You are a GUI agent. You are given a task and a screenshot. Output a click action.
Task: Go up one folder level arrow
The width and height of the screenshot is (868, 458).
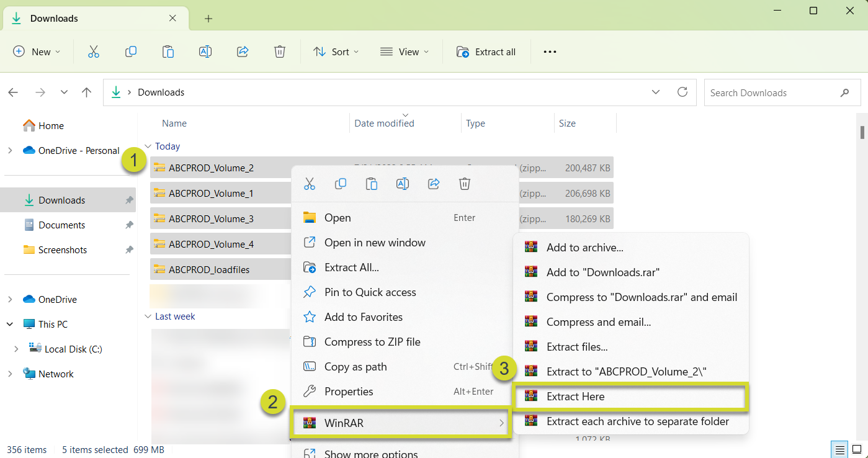[x=87, y=92]
